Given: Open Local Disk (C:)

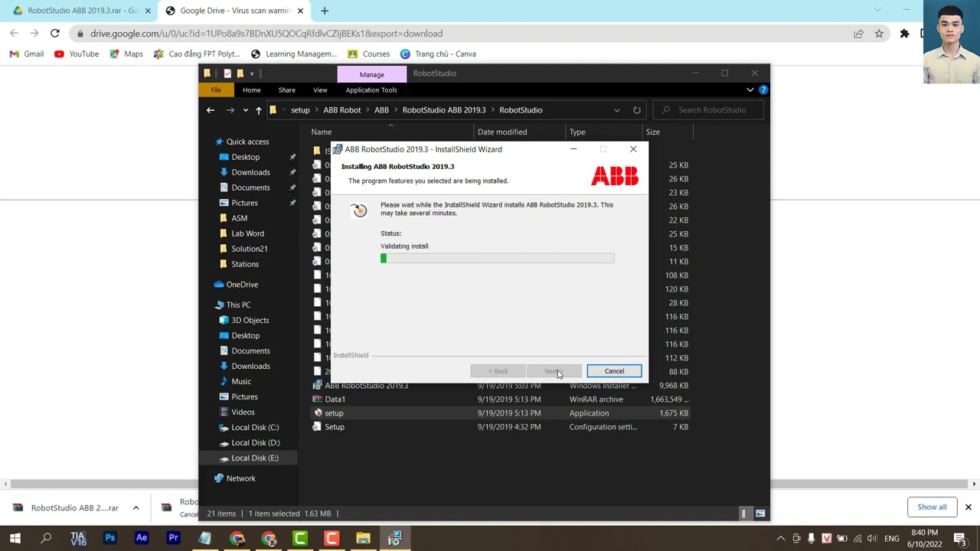Looking at the screenshot, I should [x=255, y=427].
